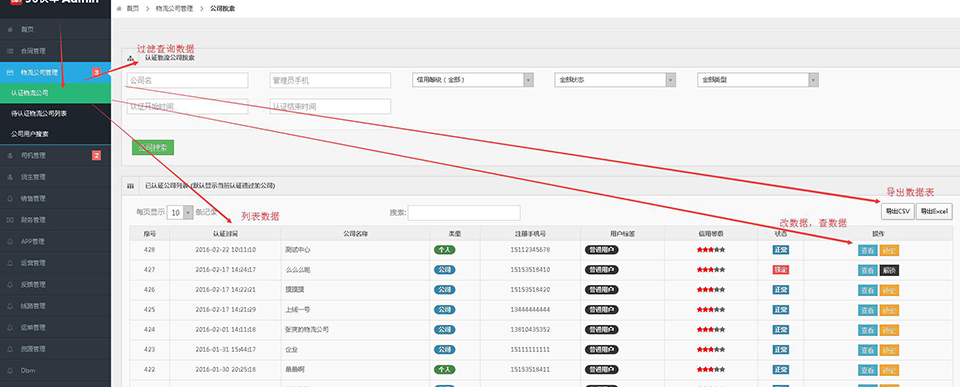
Task: Click the bell icon beside Dbm
Action: [10, 370]
